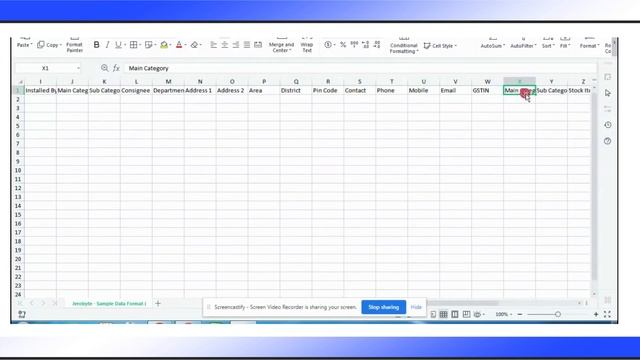Center text horizontally
Image resolution: width=640 pixels, height=360 pixels.
[x=224, y=45]
